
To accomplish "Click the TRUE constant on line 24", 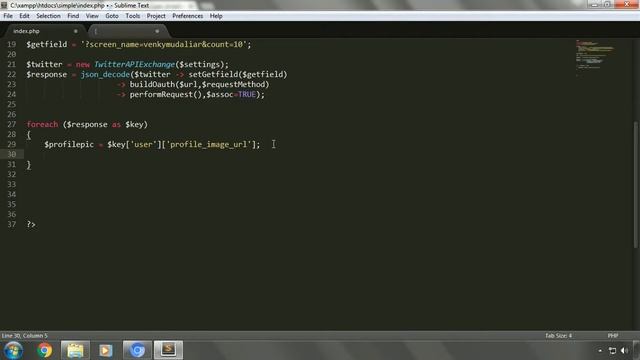I will tap(247, 95).
